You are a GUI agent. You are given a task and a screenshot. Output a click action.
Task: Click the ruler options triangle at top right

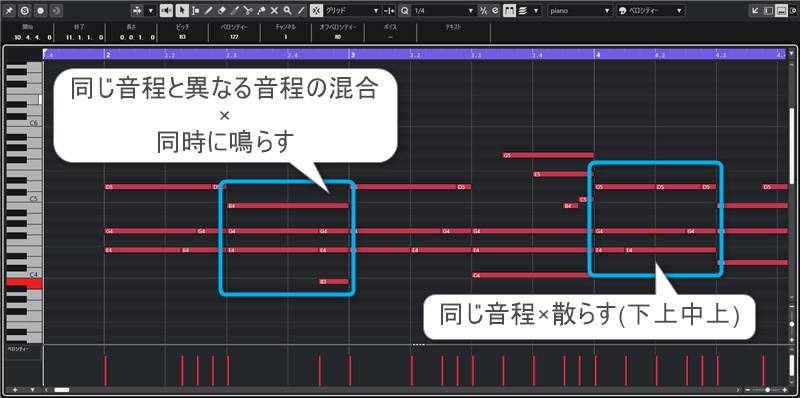pos(792,54)
